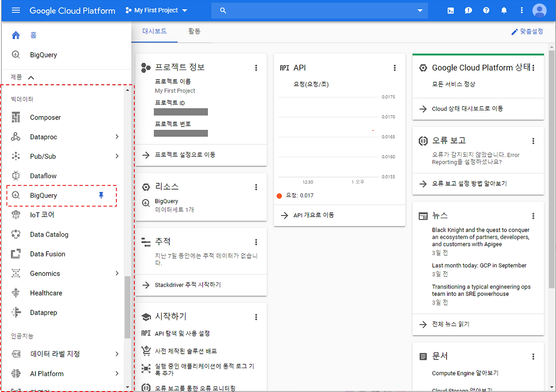Open 추적 card options menu
556x392 pixels.
pos(256,242)
